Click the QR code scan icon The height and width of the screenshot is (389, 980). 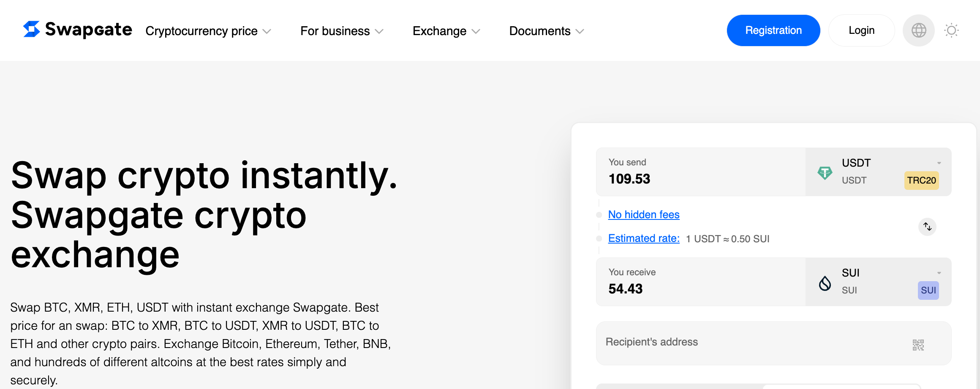(x=918, y=345)
